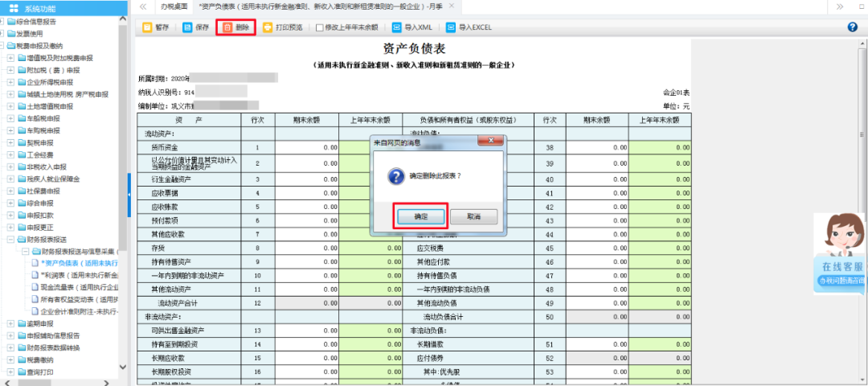Viewport: 868px width, 386px height.
Task: Switch to the 办税桌面 tab
Action: (174, 6)
